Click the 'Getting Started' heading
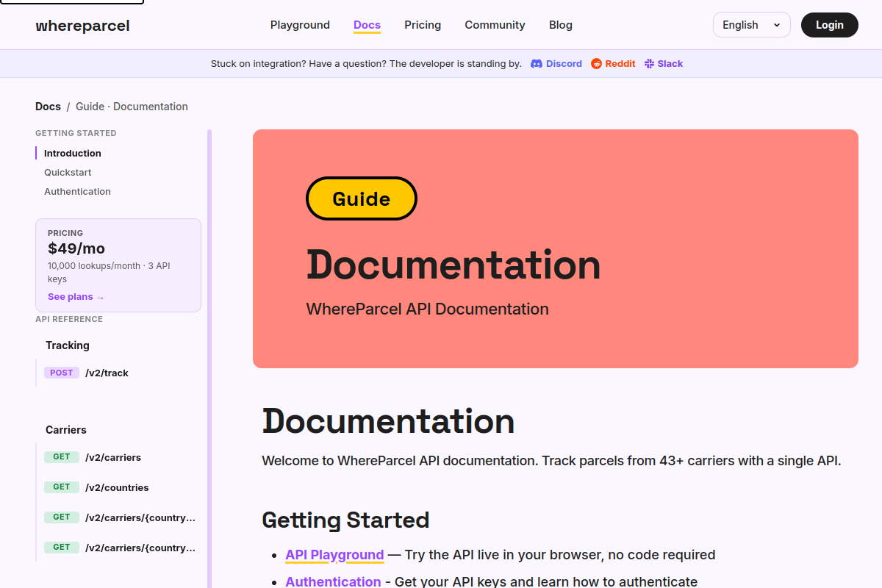 pyautogui.click(x=345, y=520)
